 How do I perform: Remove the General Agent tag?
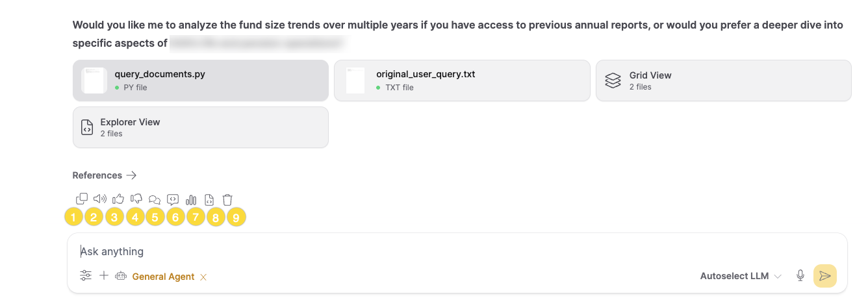pos(203,277)
